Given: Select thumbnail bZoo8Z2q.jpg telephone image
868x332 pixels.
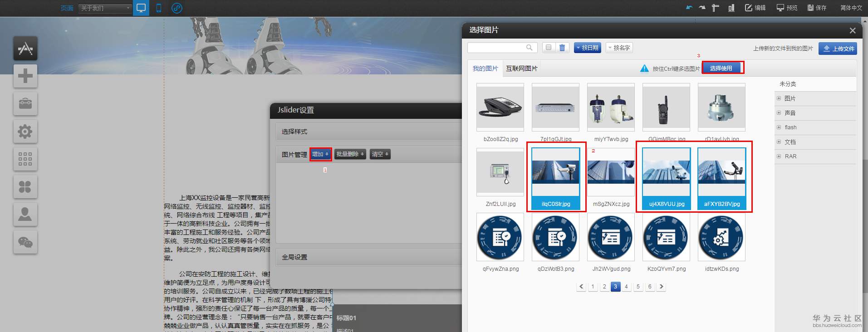Looking at the screenshot, I should coord(500,107).
